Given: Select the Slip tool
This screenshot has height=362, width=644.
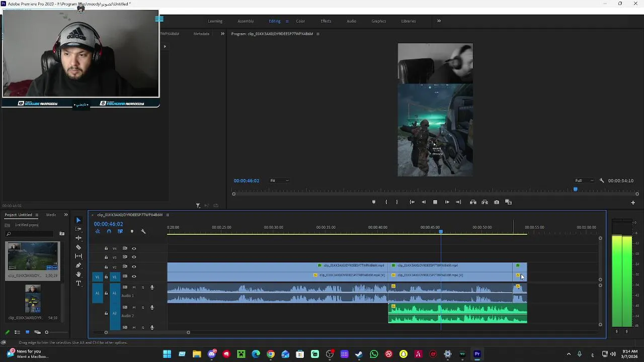Looking at the screenshot, I should [x=78, y=256].
